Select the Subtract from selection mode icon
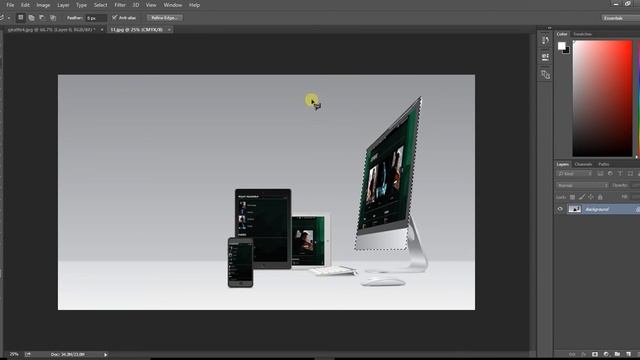Screen dimensions: 640x360 click(42, 18)
